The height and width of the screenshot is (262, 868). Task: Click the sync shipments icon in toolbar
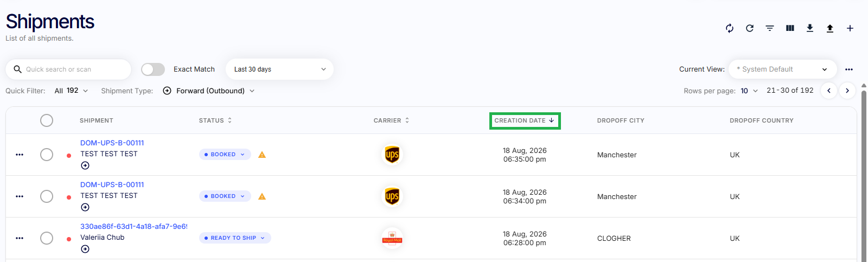(x=730, y=28)
